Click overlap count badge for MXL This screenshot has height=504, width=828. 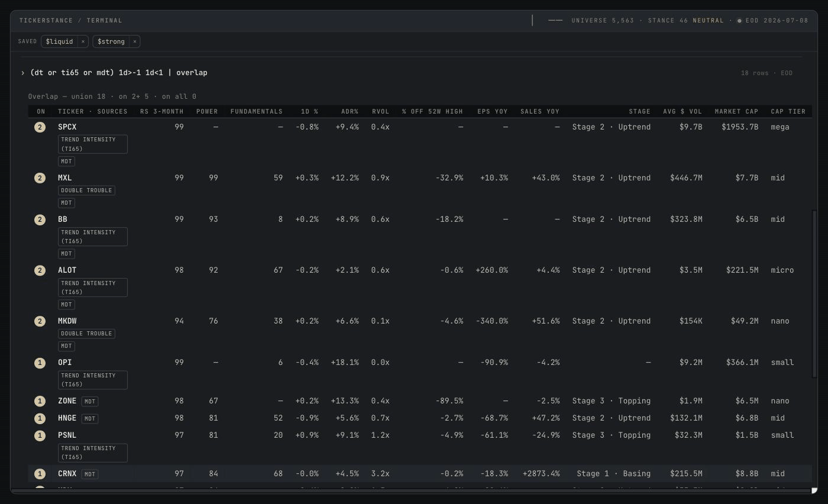click(40, 178)
